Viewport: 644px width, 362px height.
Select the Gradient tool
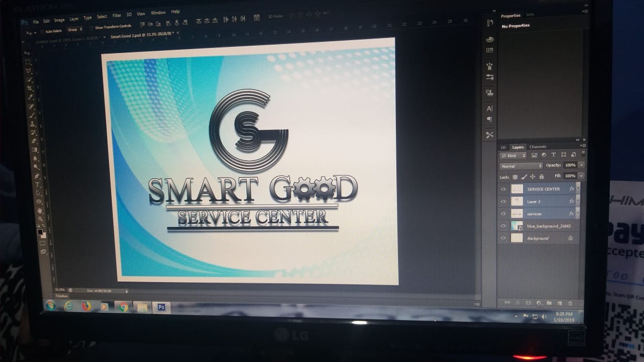(x=34, y=149)
